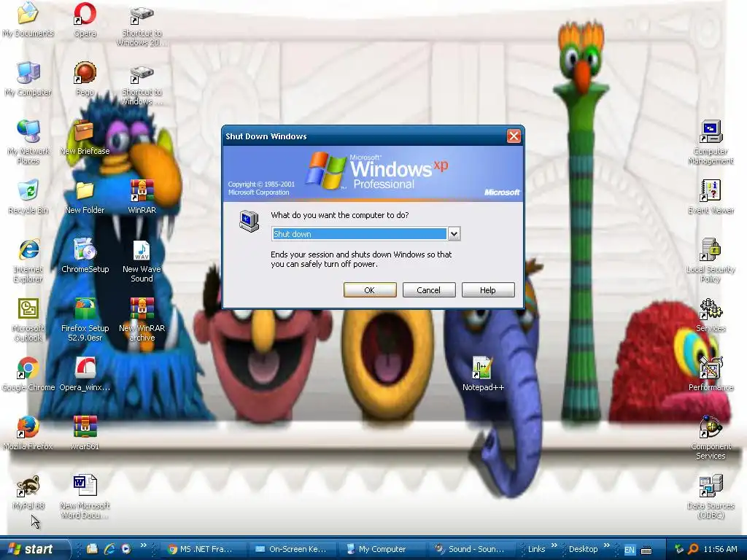Select the Event Viewer shortcut
Image resolution: width=747 pixels, height=560 pixels.
pyautogui.click(x=711, y=197)
